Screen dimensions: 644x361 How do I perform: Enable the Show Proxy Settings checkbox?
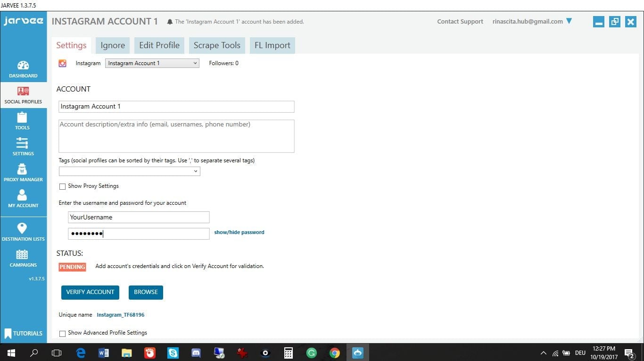pos(62,186)
